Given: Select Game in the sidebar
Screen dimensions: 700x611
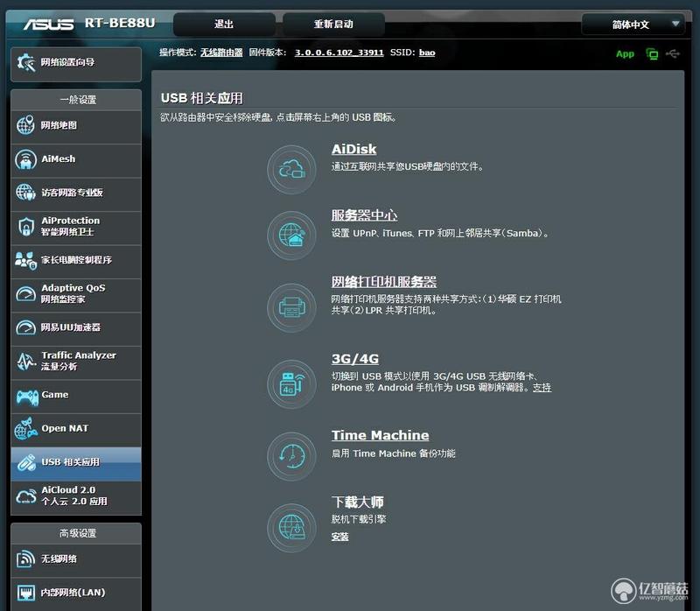Looking at the screenshot, I should coord(76,396).
